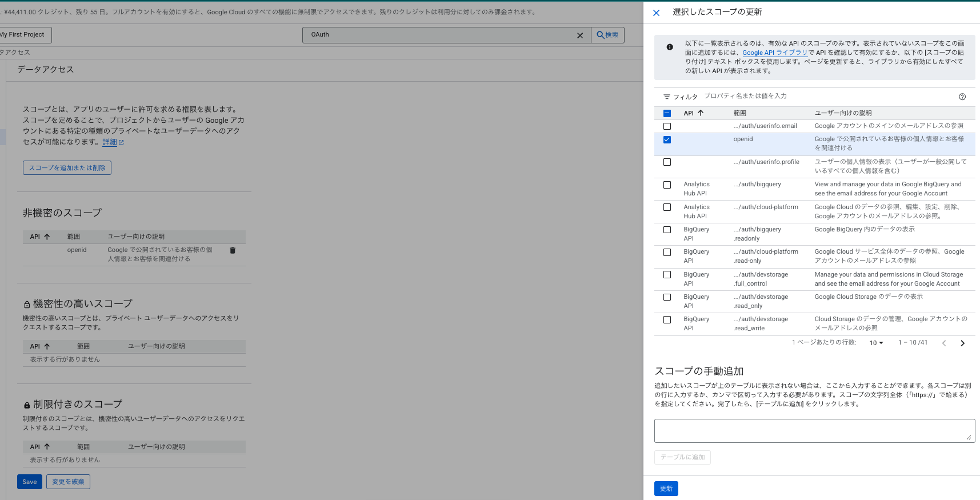Click ユーザー向けの説明 header in side panel
This screenshot has width=980, height=500.
tap(843, 113)
